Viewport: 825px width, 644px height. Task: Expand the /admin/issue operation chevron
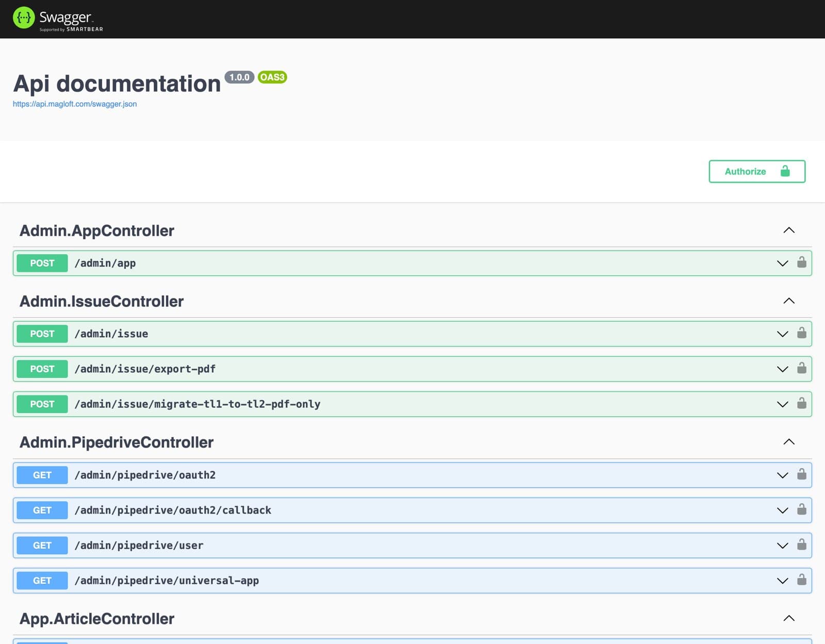(782, 334)
